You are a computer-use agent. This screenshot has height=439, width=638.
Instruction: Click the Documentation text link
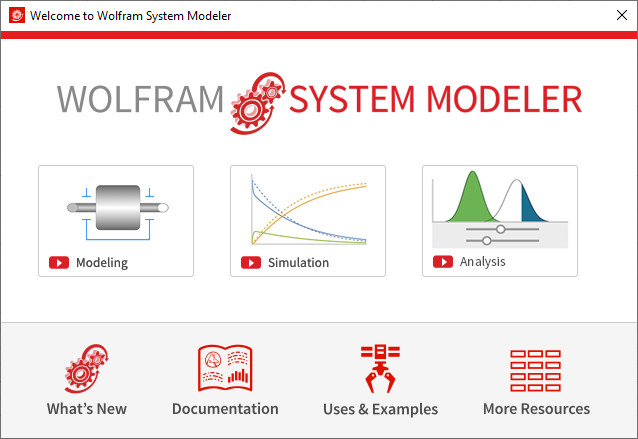coord(225,409)
